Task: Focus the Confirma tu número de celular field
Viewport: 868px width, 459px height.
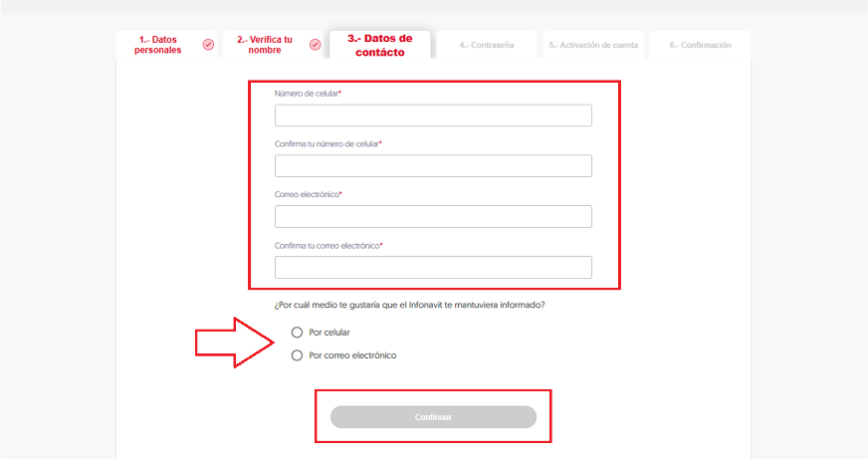Action: pos(433,166)
